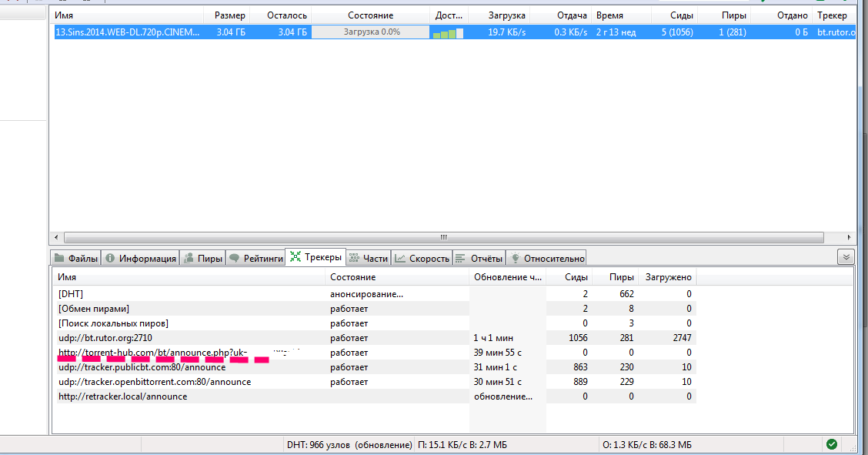Screen dimensions: 868x455
Task: Collapse the details panel with the chevron button
Action: 846,257
